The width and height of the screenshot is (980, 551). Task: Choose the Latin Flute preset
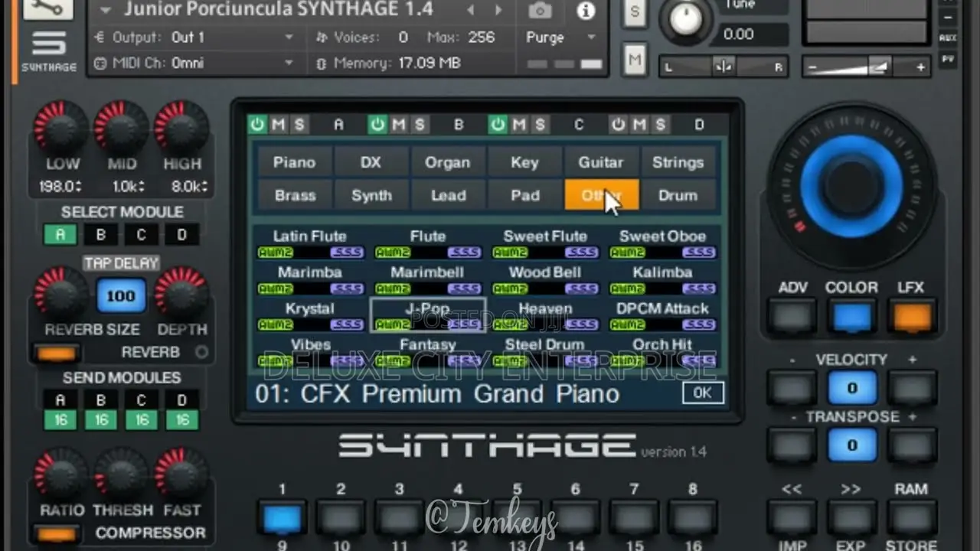(310, 243)
